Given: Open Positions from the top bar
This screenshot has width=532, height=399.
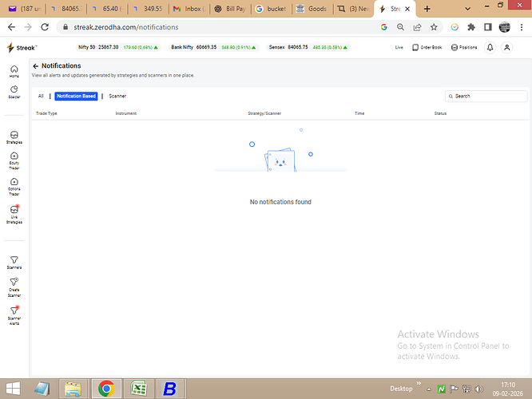Looking at the screenshot, I should tap(464, 47).
